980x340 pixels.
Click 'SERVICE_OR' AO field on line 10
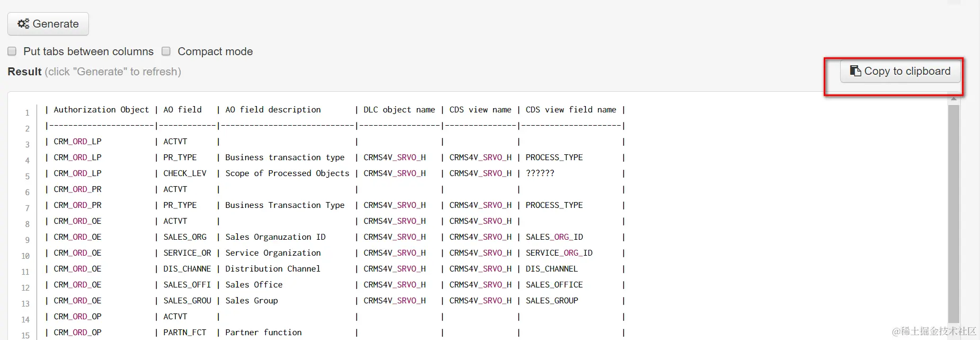pyautogui.click(x=187, y=253)
